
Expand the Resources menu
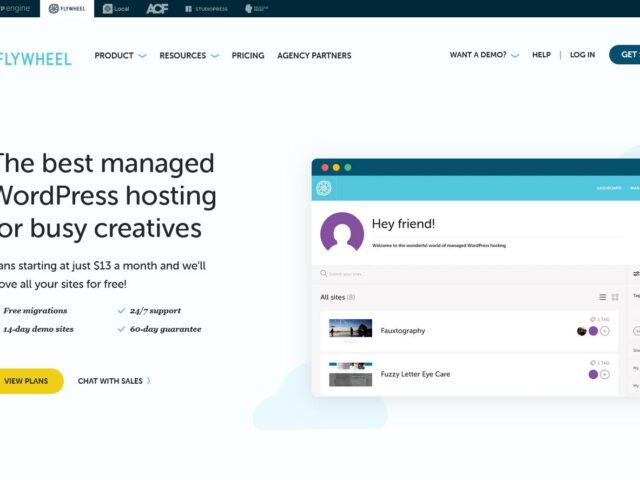(x=189, y=56)
